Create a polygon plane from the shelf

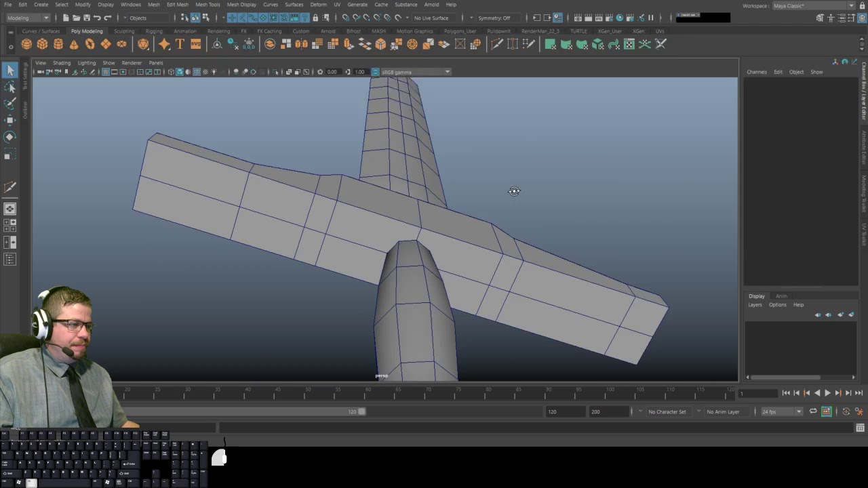pyautogui.click(x=106, y=44)
